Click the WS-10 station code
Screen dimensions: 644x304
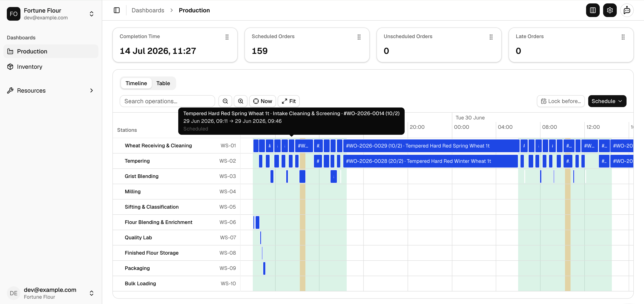(228, 284)
